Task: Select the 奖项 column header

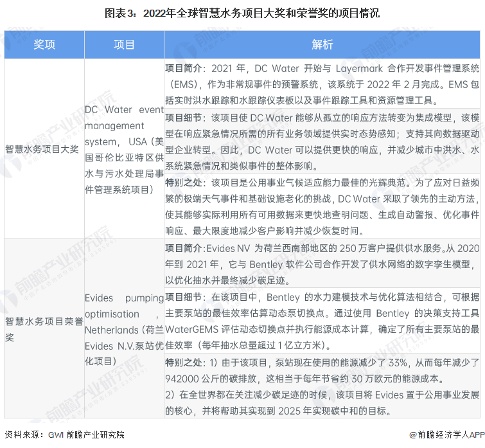Action: (x=44, y=44)
